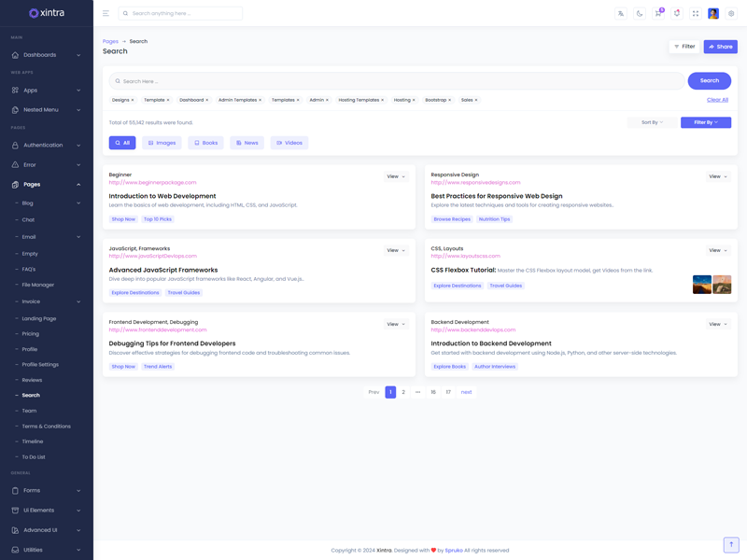Enter fullscreen using the expand icon
Viewport: 747px width, 560px height.
click(x=696, y=13)
